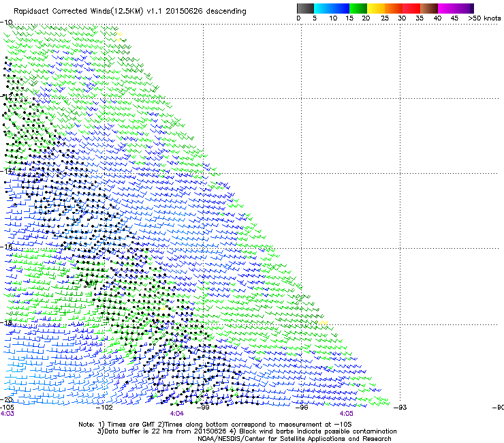504x443 pixels.
Task: Select the brown 35-40 knots color segment
Action: click(x=429, y=8)
